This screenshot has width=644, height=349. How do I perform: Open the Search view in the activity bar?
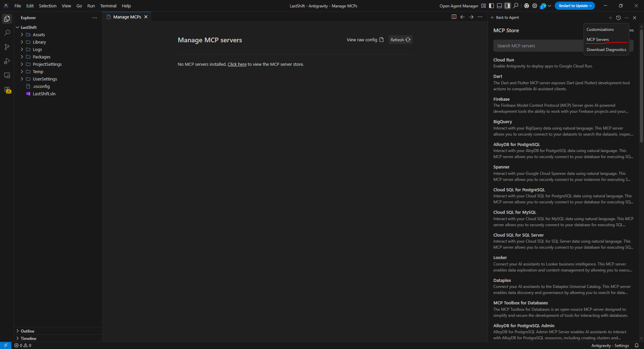7,33
